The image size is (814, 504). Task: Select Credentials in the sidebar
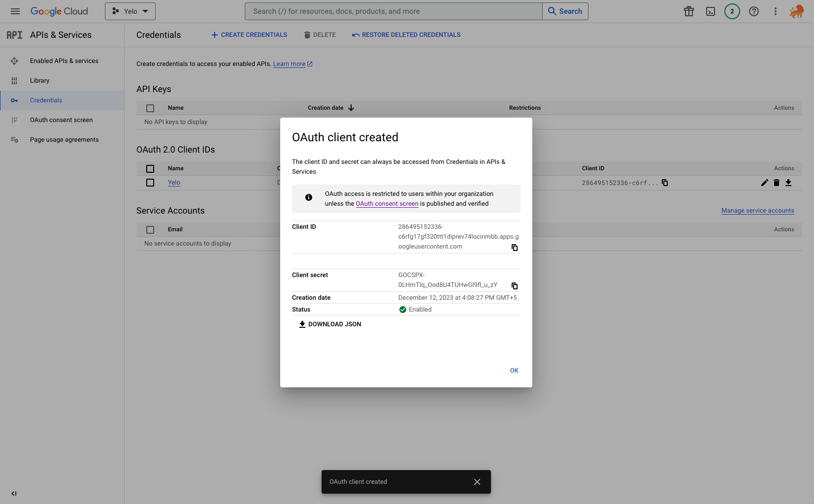(62, 100)
